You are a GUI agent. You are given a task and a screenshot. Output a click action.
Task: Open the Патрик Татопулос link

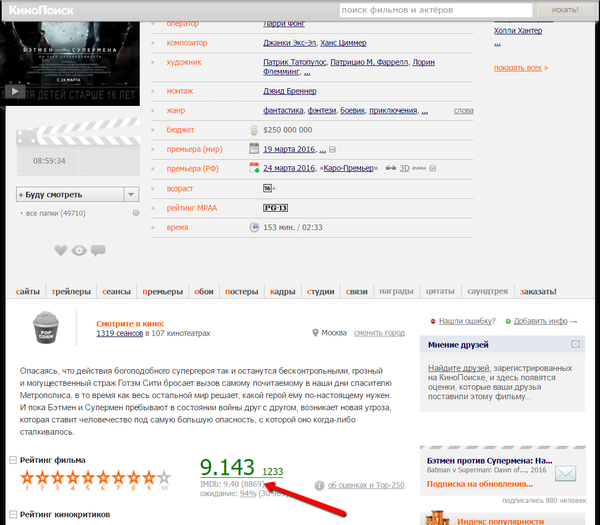(x=295, y=62)
